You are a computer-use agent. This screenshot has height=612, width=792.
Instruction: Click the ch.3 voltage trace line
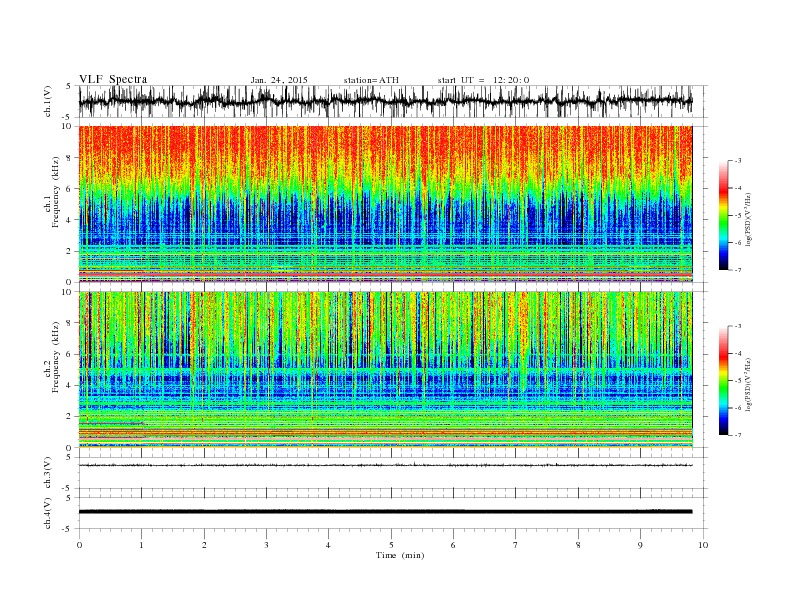[x=386, y=465]
